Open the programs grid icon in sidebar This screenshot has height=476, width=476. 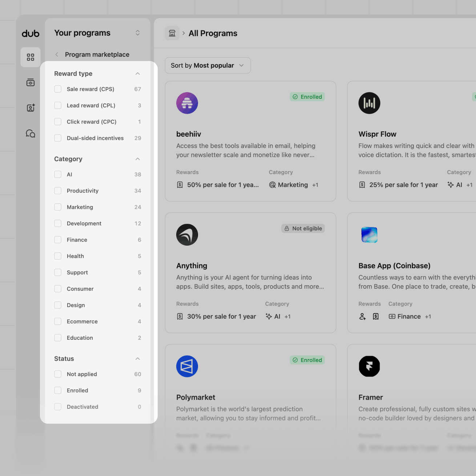point(31,57)
